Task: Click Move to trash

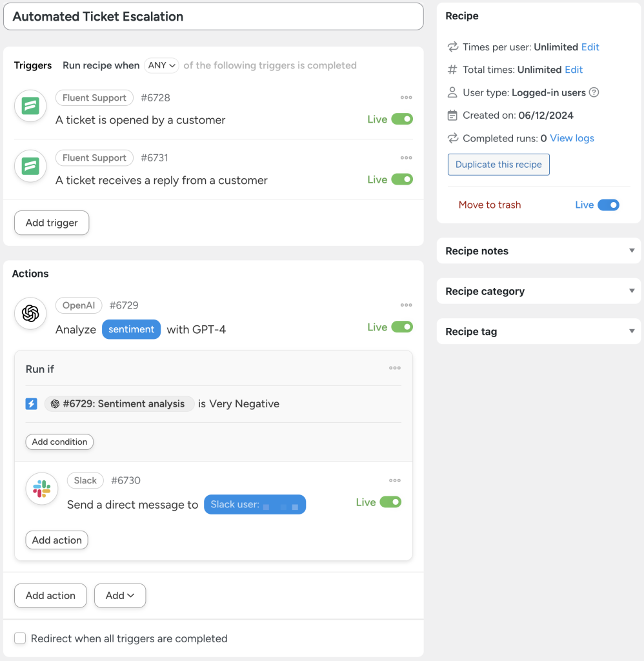Action: (x=489, y=205)
